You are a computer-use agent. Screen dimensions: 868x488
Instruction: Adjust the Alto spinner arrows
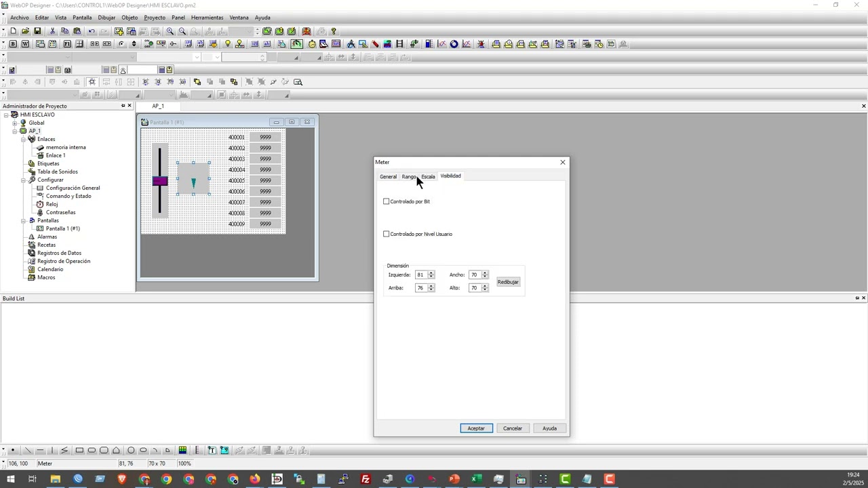[x=485, y=288]
